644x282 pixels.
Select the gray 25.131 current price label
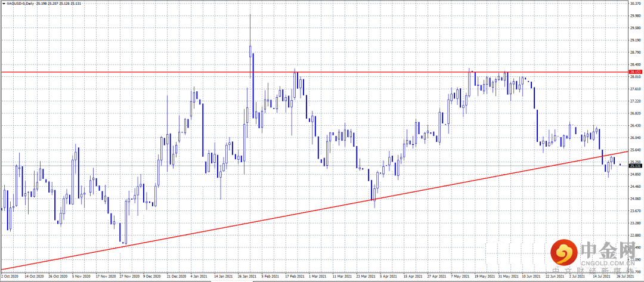[x=634, y=165]
